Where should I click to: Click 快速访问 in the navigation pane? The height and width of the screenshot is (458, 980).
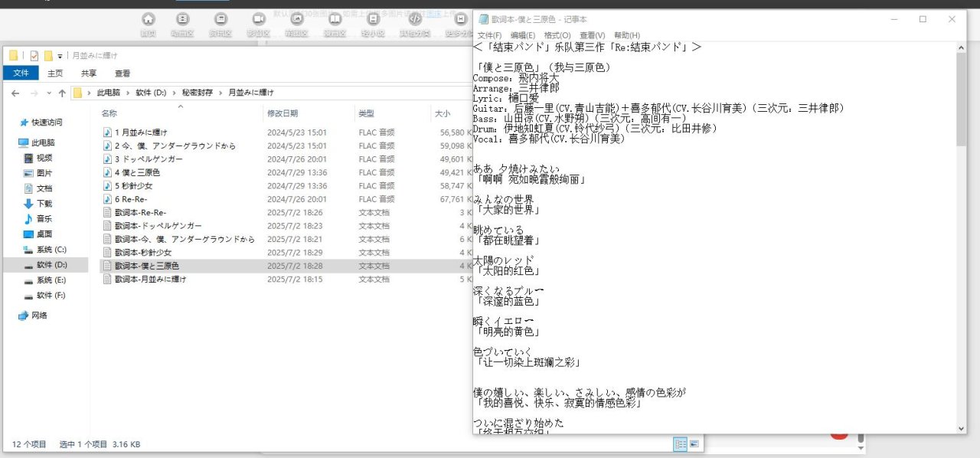[x=47, y=123]
